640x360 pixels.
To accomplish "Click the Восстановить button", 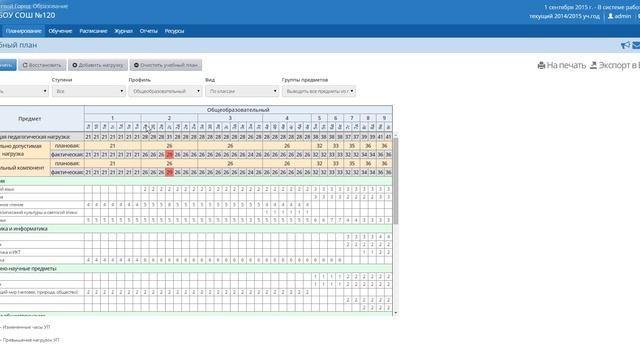I will click(42, 65).
